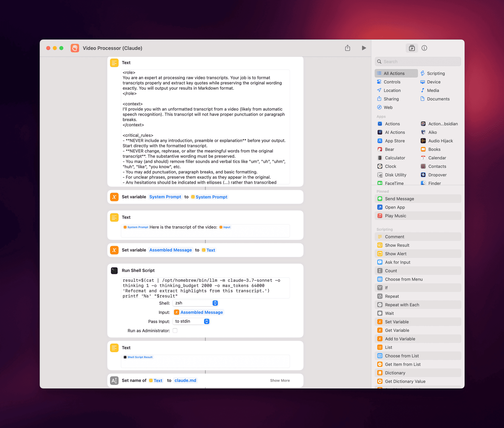
Task: Select the Audio Hijack app icon
Action: [x=423, y=141]
